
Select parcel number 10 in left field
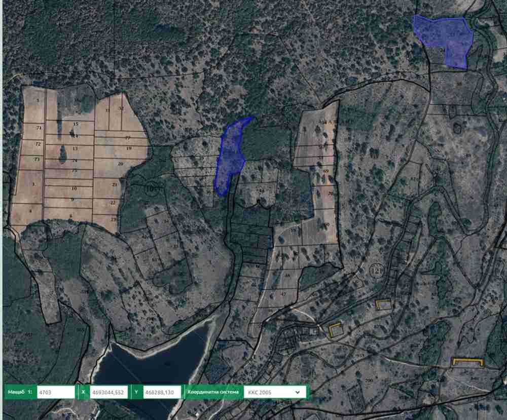[x=74, y=188]
